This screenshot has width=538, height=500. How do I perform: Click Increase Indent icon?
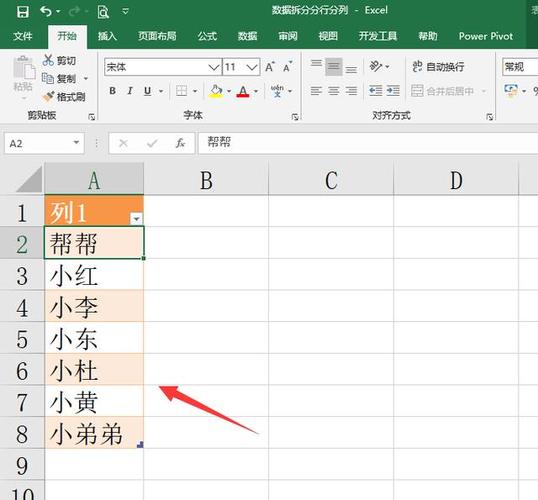(x=393, y=91)
